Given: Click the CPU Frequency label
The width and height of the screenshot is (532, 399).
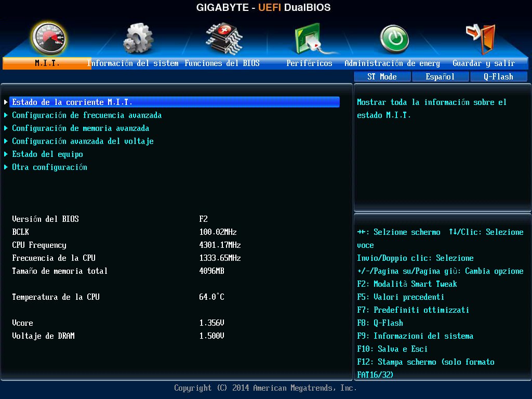Looking at the screenshot, I should 39,245.
